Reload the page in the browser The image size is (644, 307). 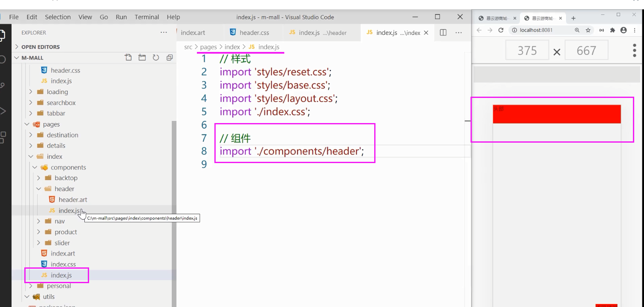(501, 30)
